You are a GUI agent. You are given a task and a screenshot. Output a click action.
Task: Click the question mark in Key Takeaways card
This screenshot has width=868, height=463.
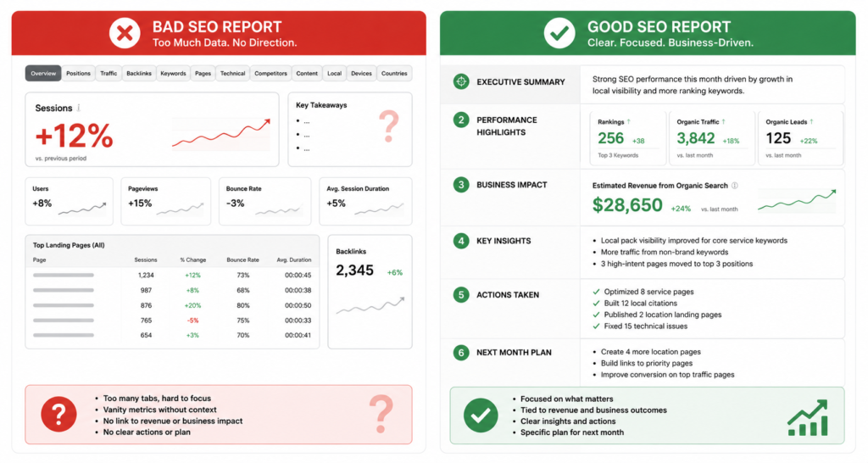(388, 126)
